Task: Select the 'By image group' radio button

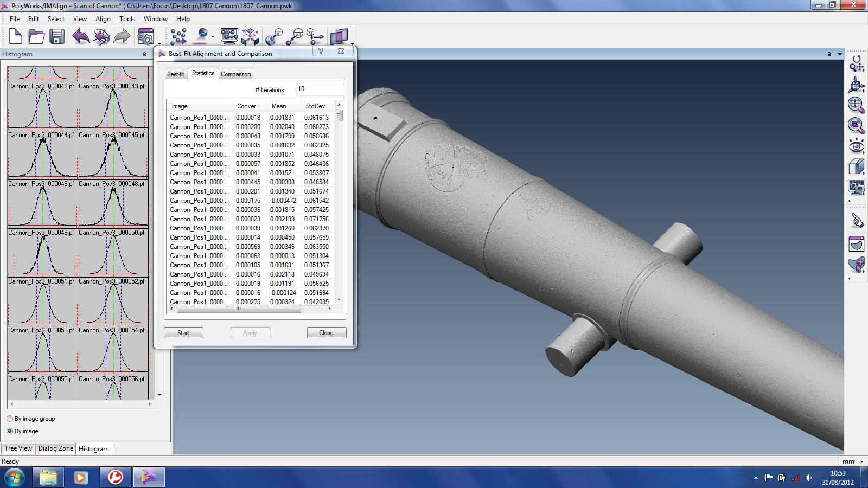Action: tap(10, 419)
